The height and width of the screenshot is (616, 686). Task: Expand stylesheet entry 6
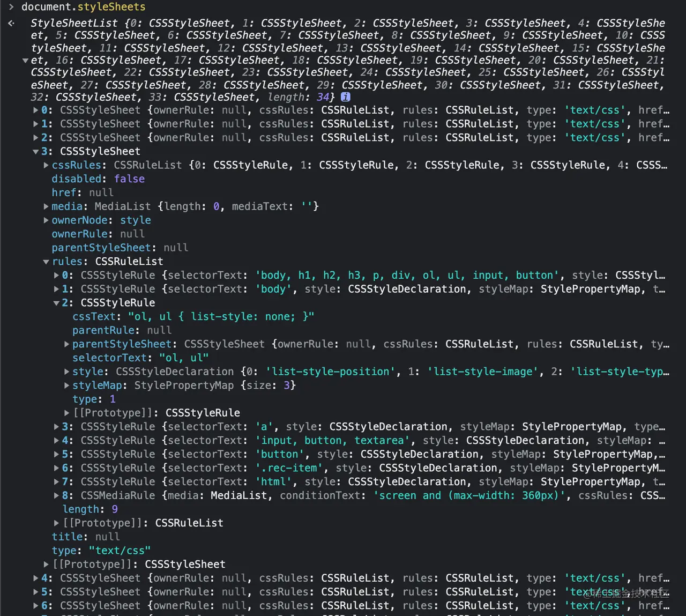pos(36,606)
